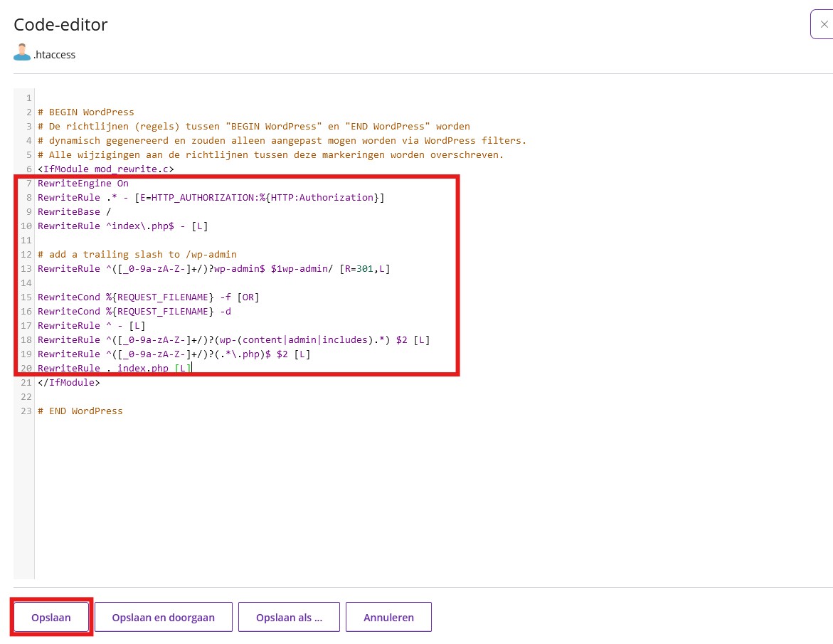
Task: Click the "RewriteRule . index.php [L]" line
Action: [114, 368]
